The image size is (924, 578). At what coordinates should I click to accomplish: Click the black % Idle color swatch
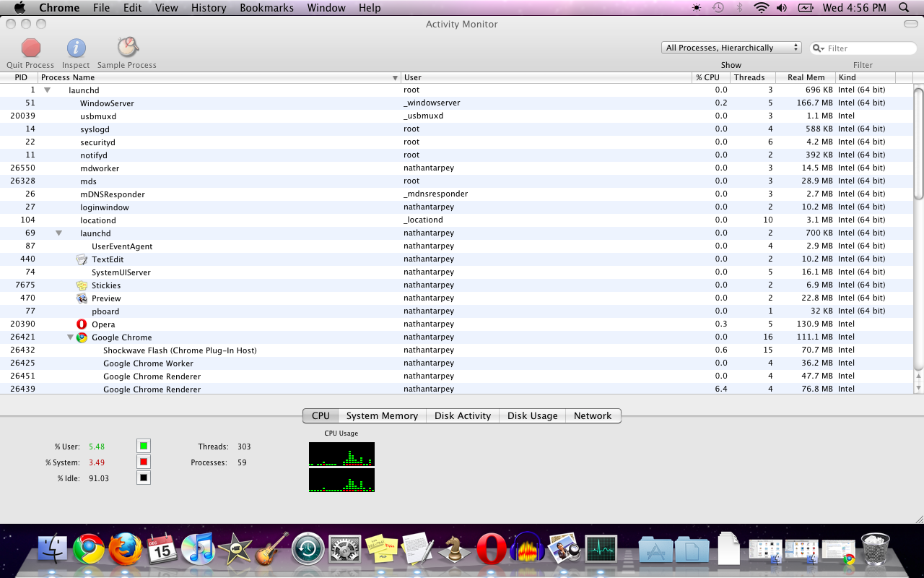pyautogui.click(x=144, y=478)
